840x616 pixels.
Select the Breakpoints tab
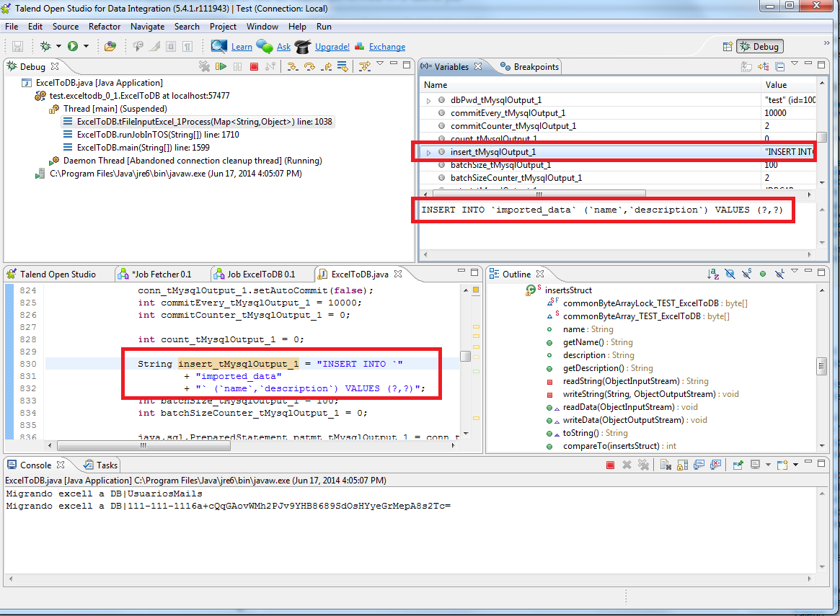530,66
